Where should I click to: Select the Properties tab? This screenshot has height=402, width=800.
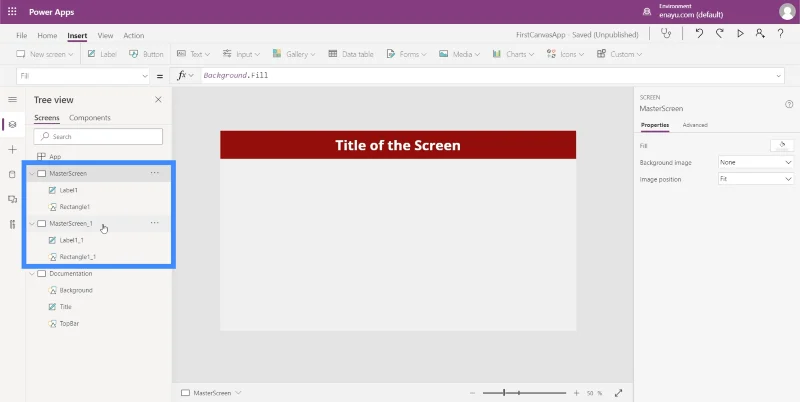pyautogui.click(x=655, y=125)
